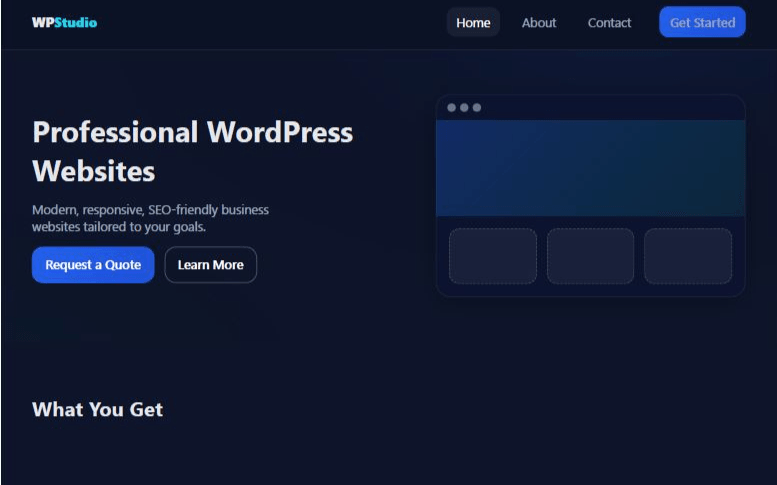
Task: Open the Home nav item
Action: coord(473,22)
